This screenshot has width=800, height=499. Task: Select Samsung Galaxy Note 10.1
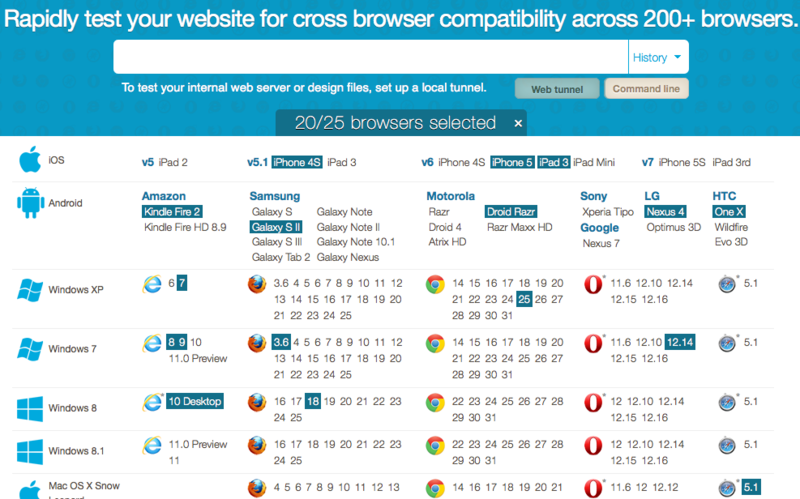click(356, 242)
